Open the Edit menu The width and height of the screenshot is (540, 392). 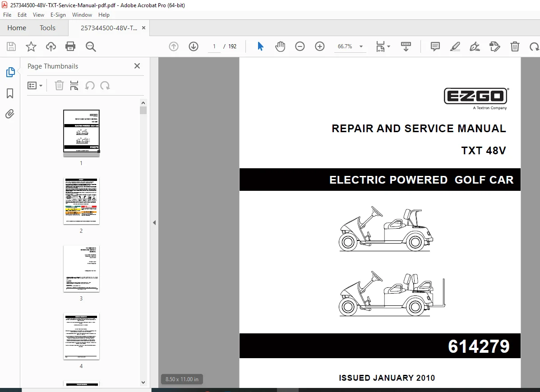pos(22,15)
